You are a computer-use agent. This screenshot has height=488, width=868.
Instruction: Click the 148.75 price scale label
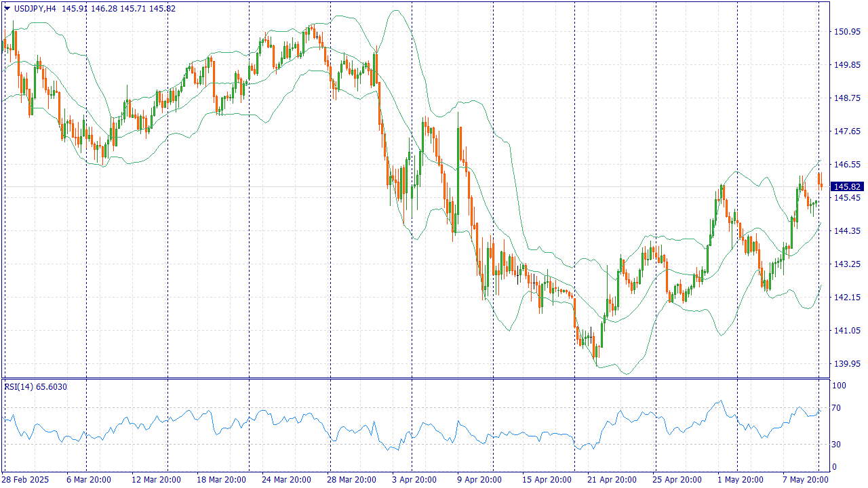tap(848, 98)
